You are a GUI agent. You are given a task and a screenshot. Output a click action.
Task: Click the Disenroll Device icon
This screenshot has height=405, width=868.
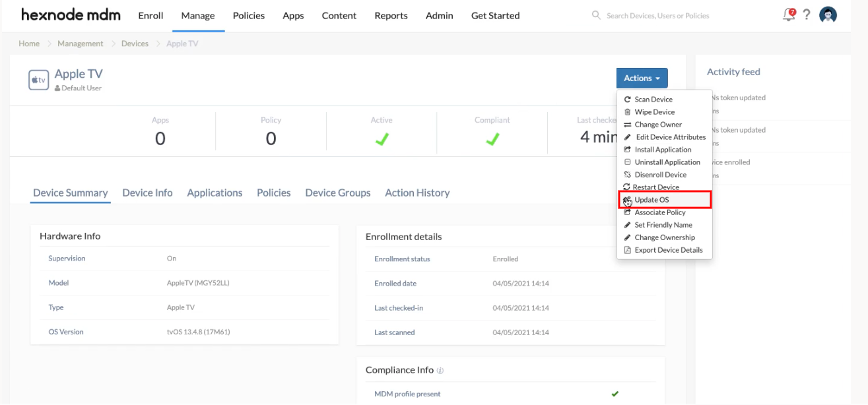pyautogui.click(x=628, y=175)
